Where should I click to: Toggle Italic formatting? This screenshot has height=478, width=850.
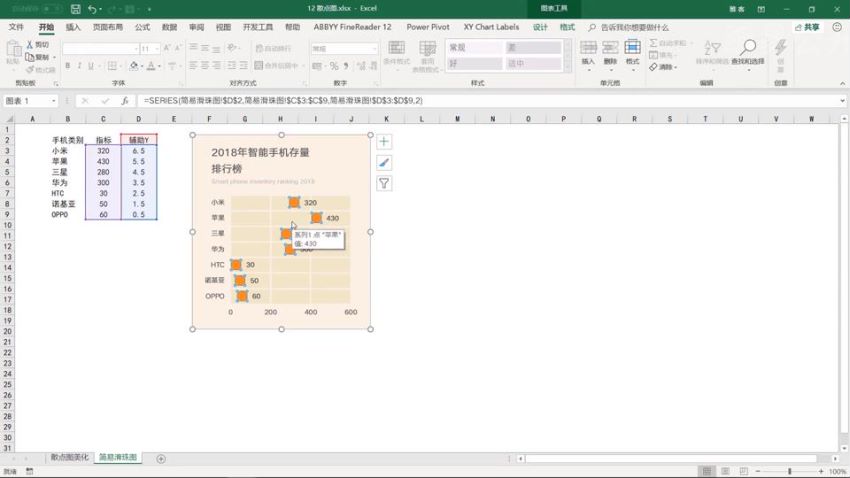(79, 66)
